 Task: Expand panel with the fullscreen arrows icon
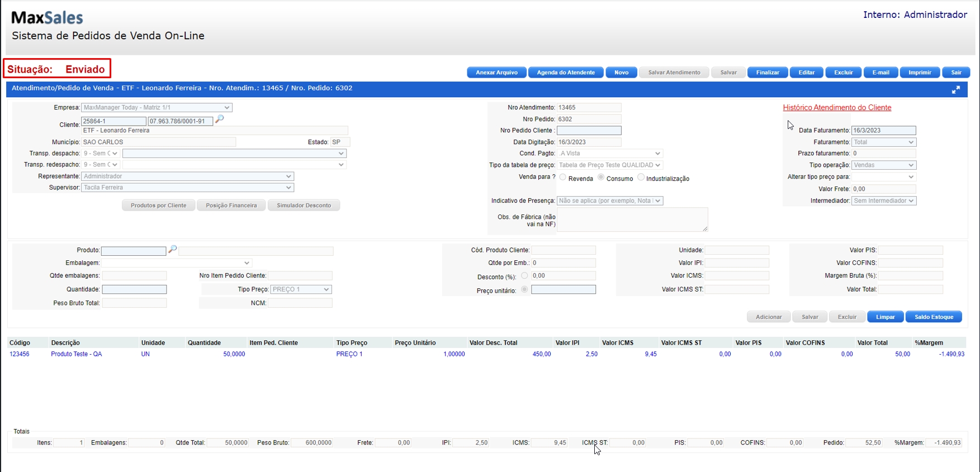[x=956, y=89]
